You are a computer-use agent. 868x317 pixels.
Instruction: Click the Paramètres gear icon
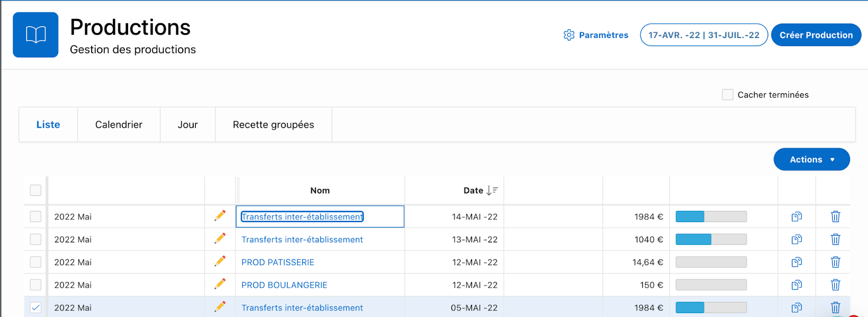click(x=569, y=35)
